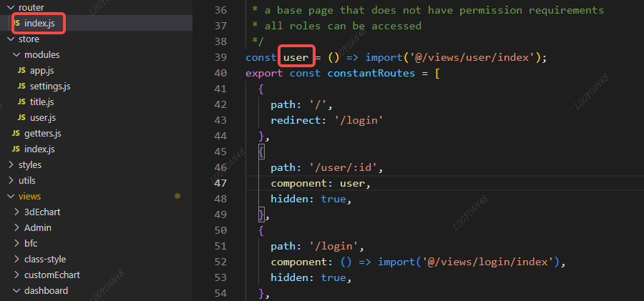Collapse the dashboard folder

coord(16,291)
